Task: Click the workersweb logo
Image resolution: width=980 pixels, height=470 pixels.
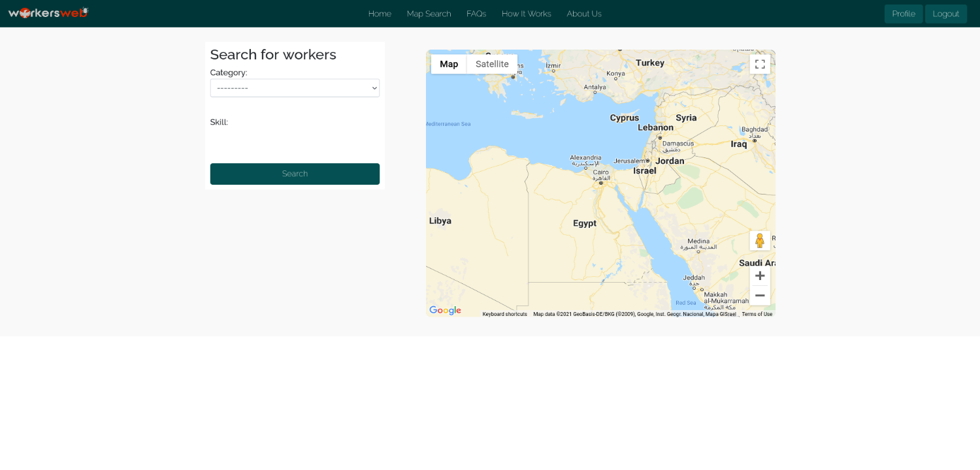Action: (48, 13)
